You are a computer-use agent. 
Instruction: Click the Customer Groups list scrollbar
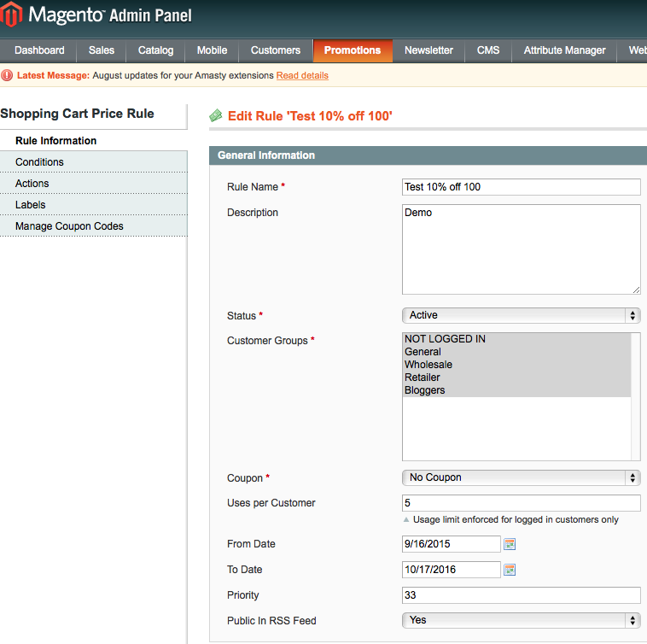coord(635,396)
